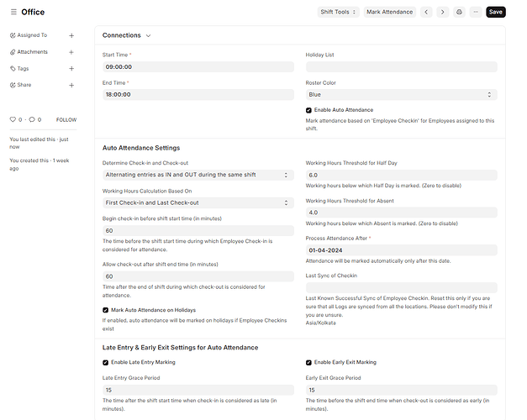Add an assignee with the Assigned To plus
527x420 pixels.
pos(71,35)
